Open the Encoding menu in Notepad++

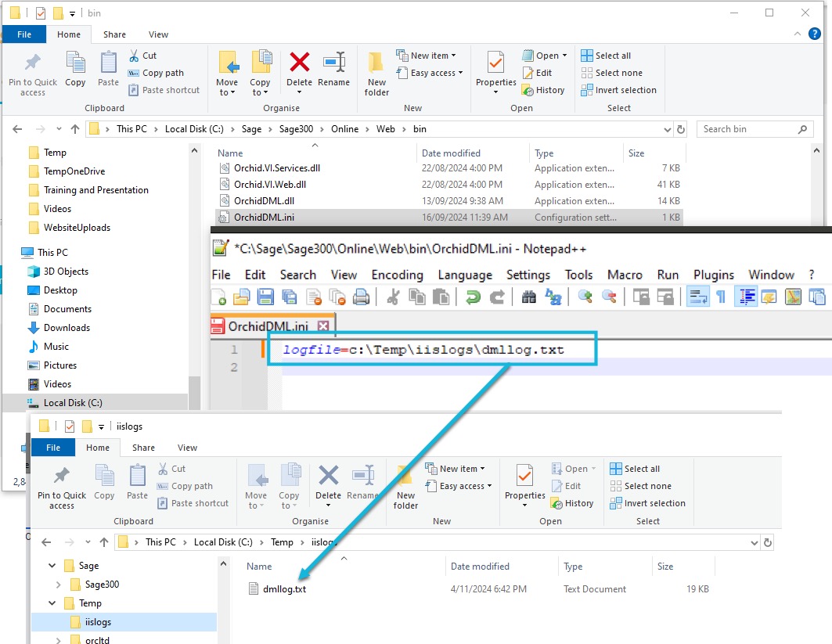tap(398, 275)
